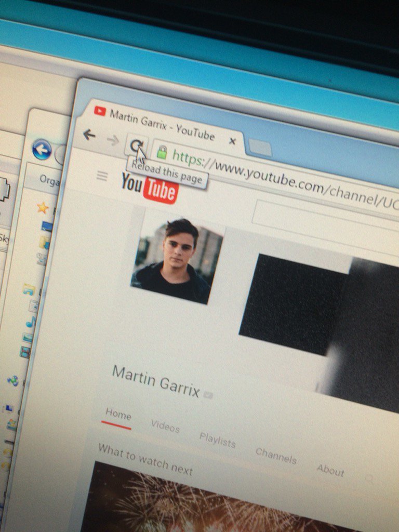Select Favorites star in Explorer navigation pane
Screen dimensions: 399x532
coord(43,207)
